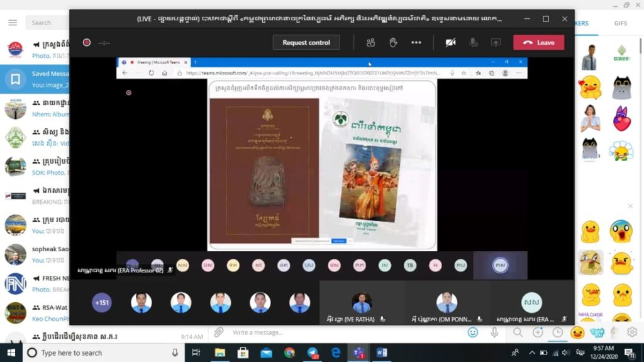The width and height of the screenshot is (644, 362).
Task: Send the angry duck sticker
Action: pyautogui.click(x=621, y=263)
